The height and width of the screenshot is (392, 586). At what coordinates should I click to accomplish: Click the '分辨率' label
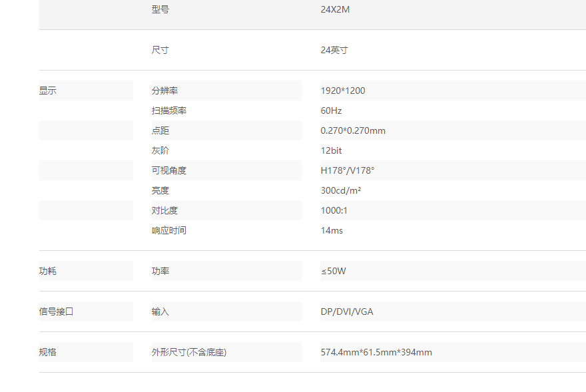point(165,91)
